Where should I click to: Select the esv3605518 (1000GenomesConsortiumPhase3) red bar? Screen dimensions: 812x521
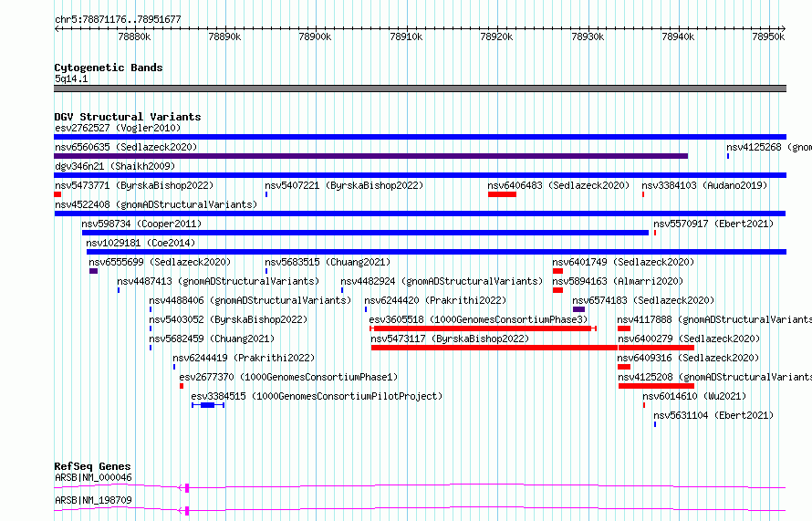coord(483,328)
